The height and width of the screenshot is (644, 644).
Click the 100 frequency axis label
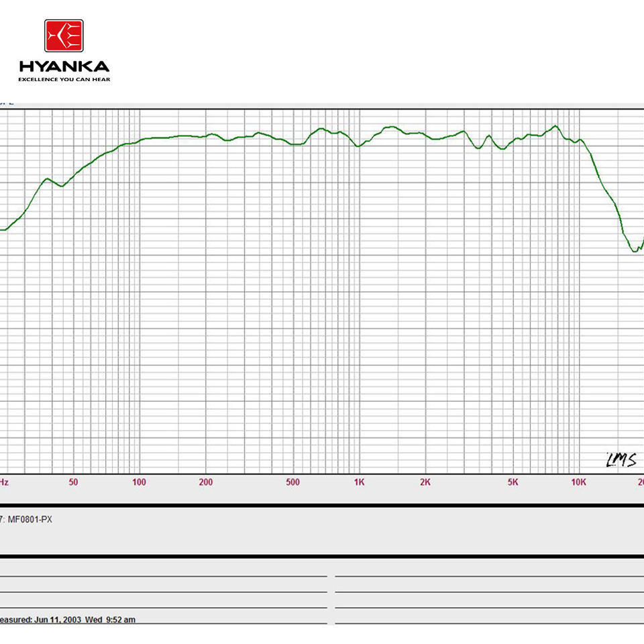(140, 482)
